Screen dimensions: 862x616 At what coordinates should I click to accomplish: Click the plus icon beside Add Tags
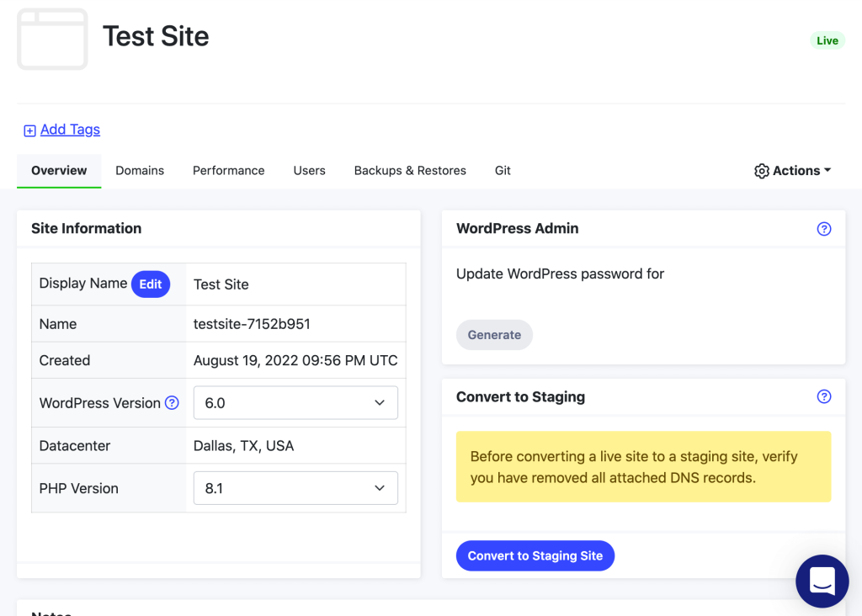[x=29, y=130]
